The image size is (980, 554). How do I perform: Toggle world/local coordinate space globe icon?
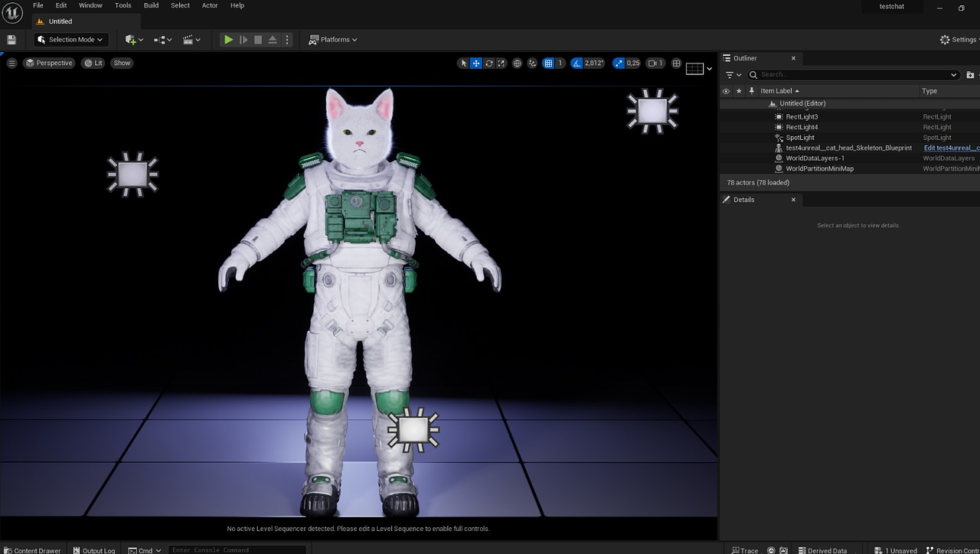(518, 64)
